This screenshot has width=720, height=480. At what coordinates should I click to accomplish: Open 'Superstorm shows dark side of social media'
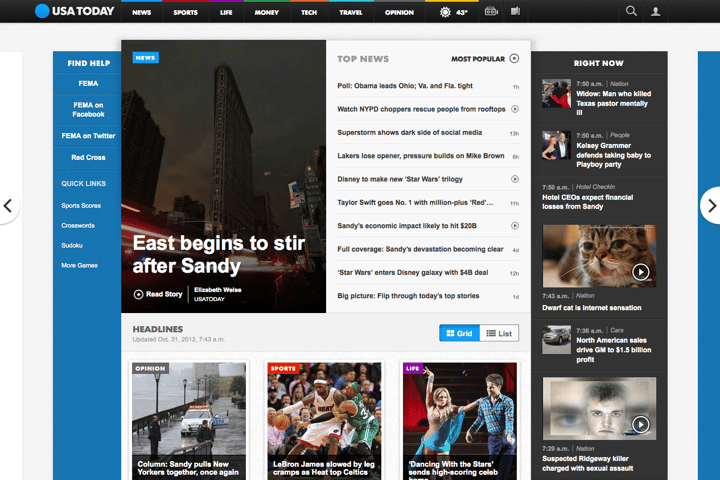pos(410,133)
